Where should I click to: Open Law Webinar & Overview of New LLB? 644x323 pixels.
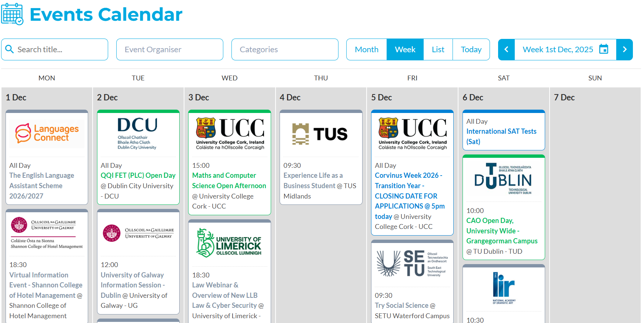click(225, 295)
